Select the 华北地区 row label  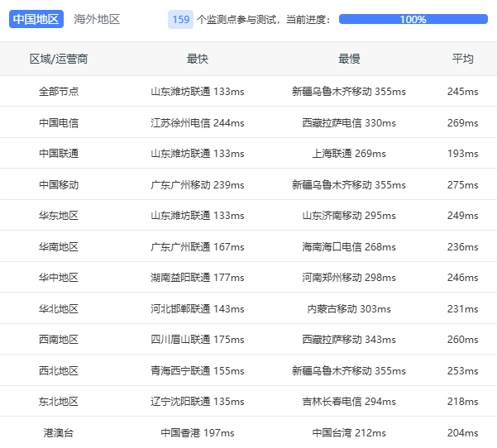point(59,308)
